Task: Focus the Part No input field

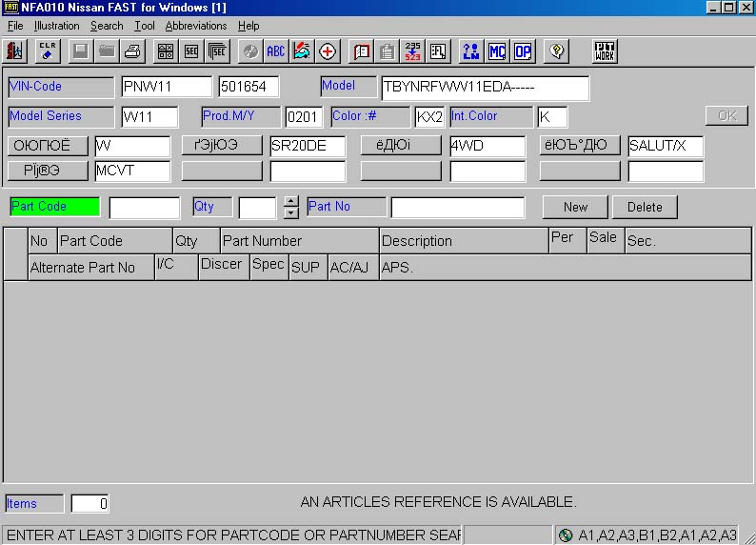Action: click(458, 208)
